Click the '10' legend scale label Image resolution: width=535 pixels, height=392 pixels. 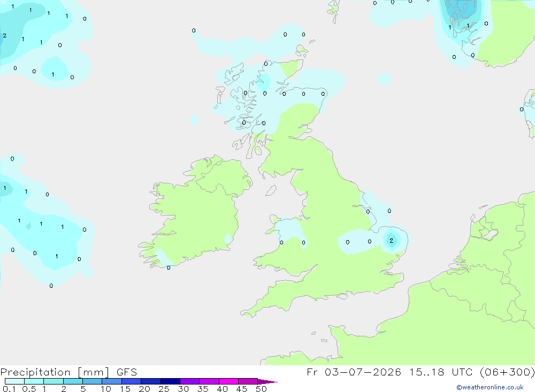[106, 389]
